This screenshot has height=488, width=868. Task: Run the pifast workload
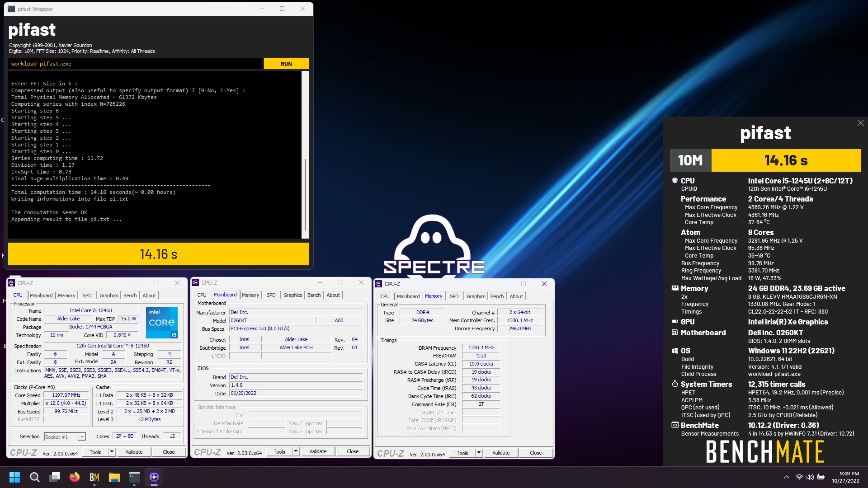tap(286, 64)
